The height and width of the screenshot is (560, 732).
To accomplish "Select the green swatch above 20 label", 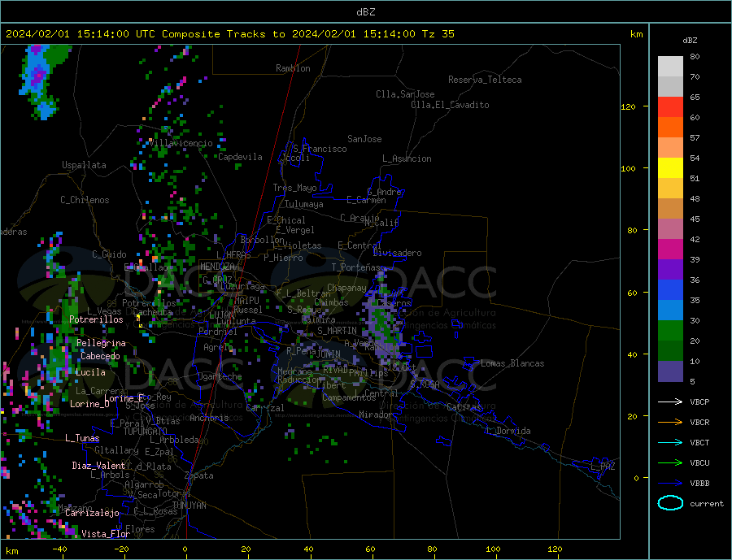I will [670, 331].
